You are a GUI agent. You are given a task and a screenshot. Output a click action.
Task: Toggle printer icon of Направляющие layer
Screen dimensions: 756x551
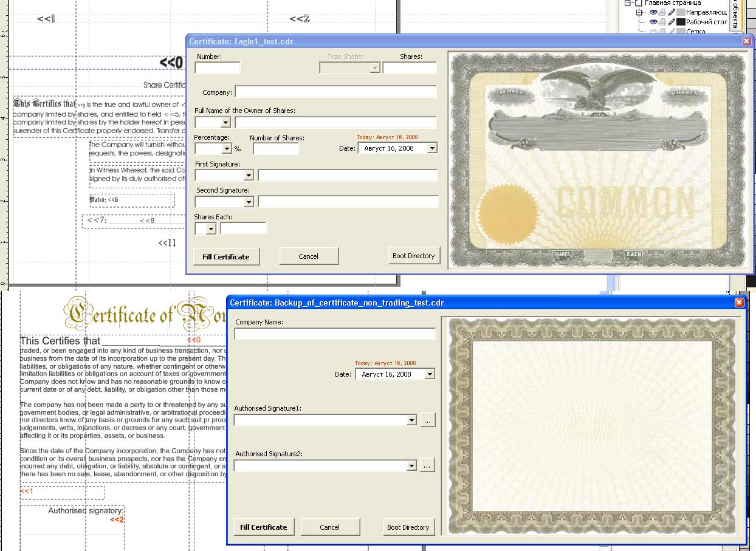[x=662, y=12]
